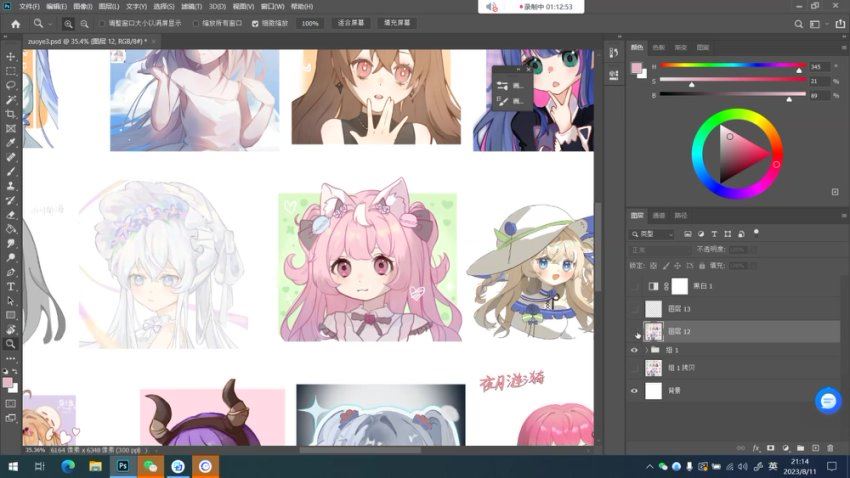This screenshot has height=478, width=850.
Task: Select the Rectangle shape tool
Action: (10, 315)
